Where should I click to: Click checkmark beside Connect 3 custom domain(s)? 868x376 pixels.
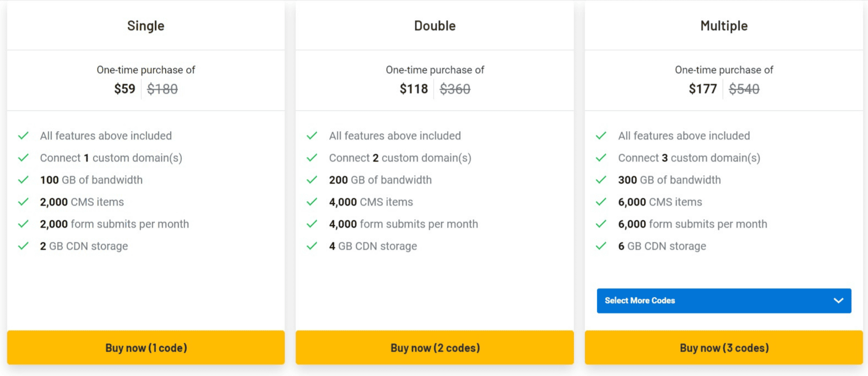(x=601, y=158)
